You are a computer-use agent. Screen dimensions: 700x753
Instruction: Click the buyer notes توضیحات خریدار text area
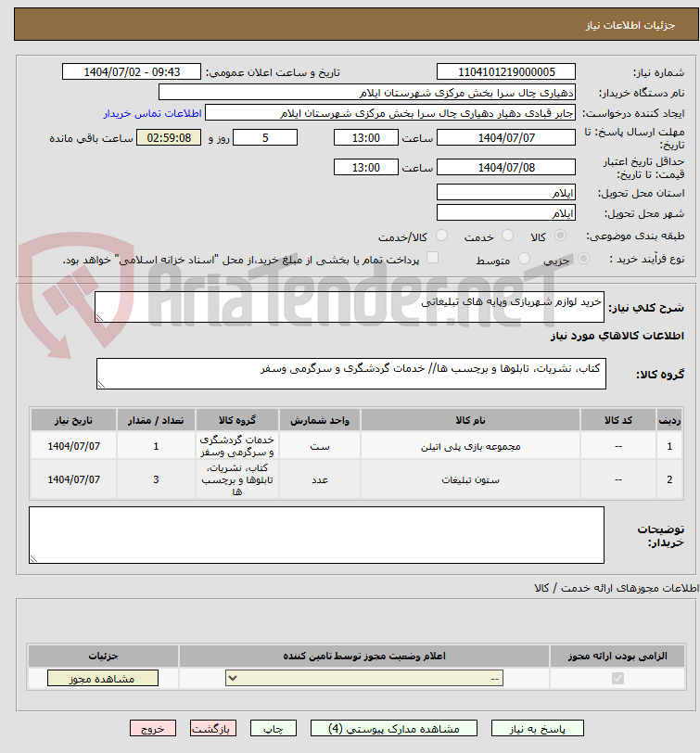(316, 535)
